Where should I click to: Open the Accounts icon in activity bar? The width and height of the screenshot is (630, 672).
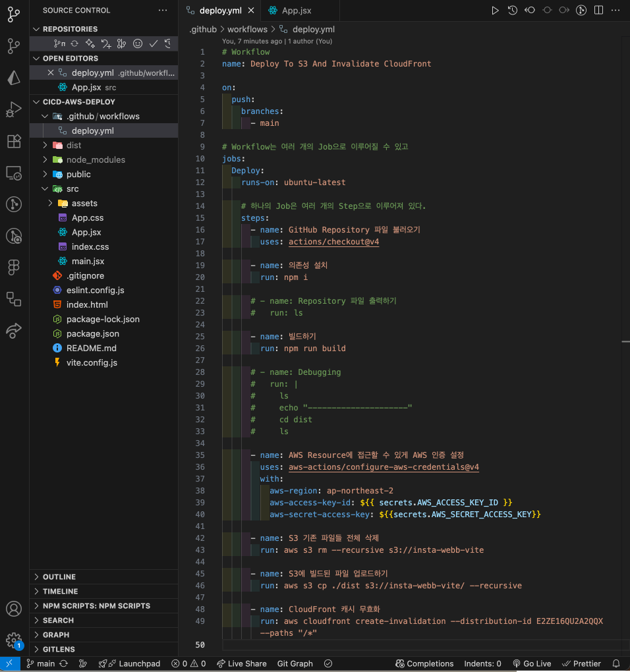coord(14,609)
